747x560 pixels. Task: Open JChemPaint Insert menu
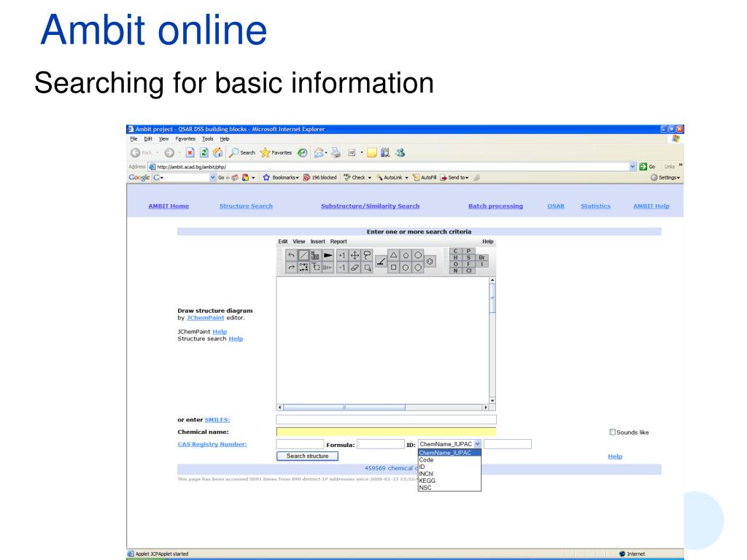(318, 241)
